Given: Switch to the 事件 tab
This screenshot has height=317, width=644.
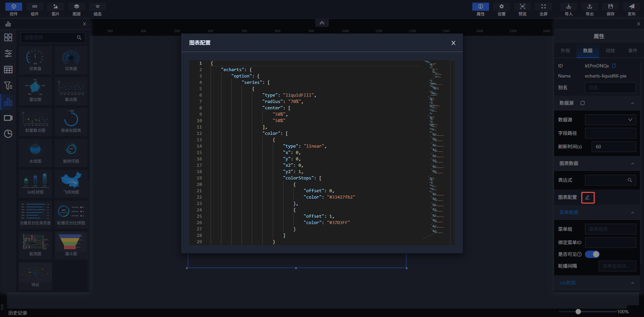Looking at the screenshot, I should tap(633, 51).
